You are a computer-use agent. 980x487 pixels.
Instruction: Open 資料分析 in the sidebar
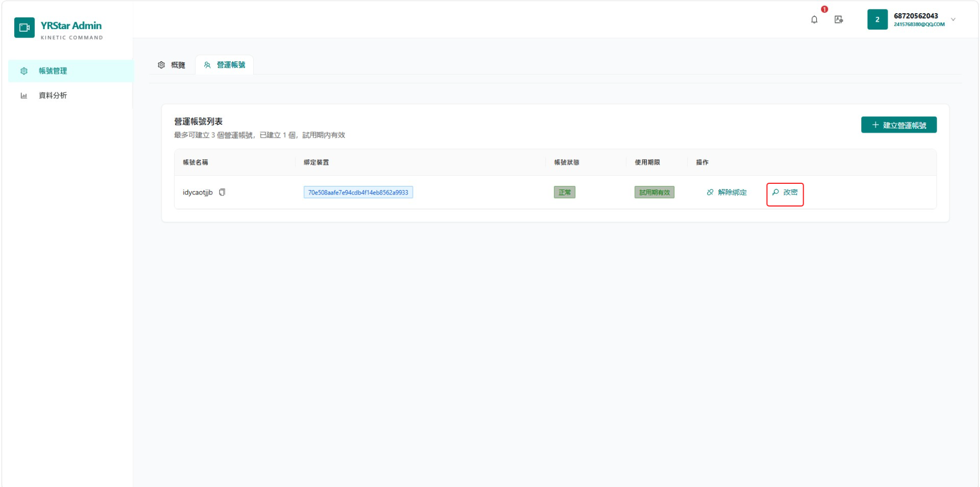point(71,96)
